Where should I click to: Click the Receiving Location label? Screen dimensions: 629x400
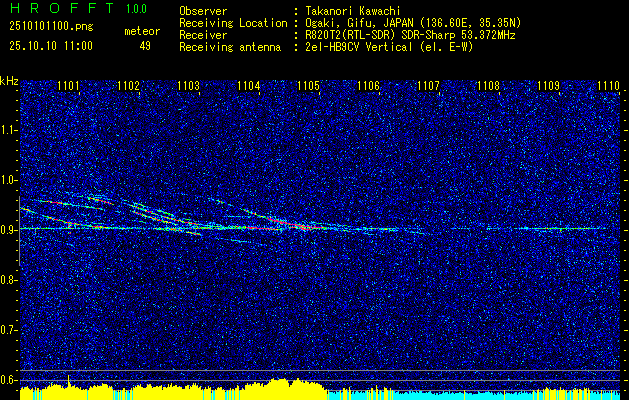[x=233, y=23]
